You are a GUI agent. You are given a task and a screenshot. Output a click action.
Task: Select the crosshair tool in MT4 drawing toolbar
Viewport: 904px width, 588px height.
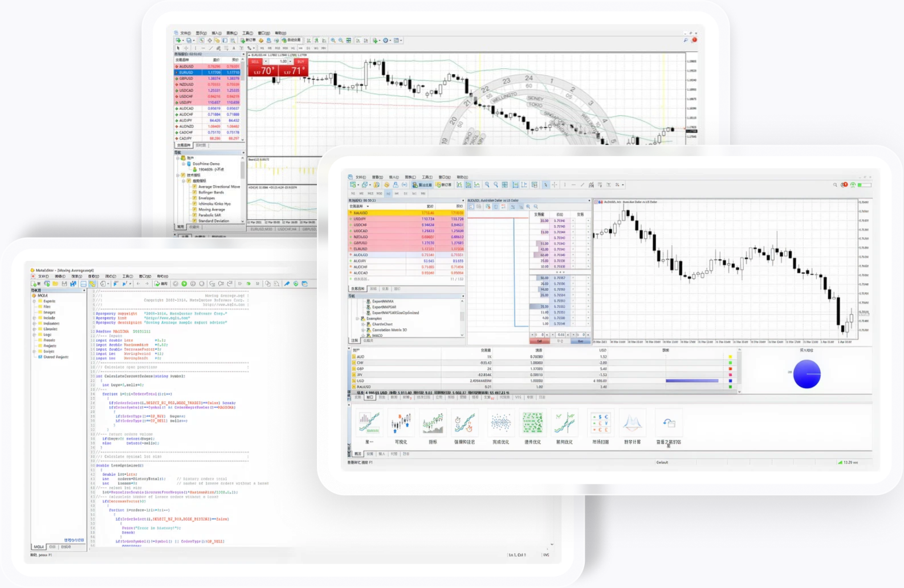pos(185,48)
